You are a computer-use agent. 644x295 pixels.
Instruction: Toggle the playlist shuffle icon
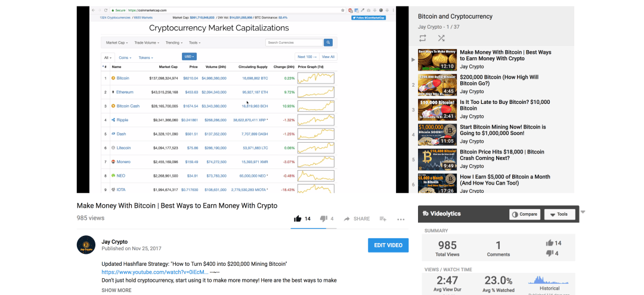pos(441,38)
